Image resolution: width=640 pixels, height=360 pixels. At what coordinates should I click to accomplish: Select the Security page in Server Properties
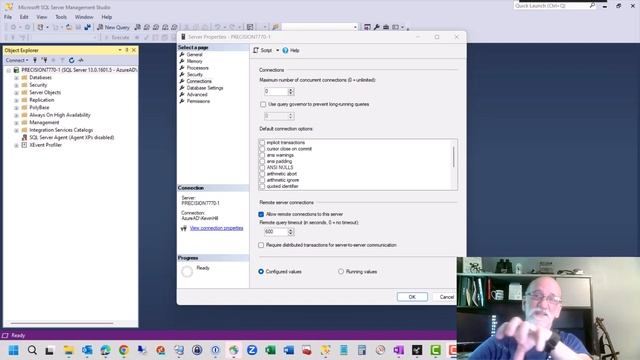click(x=195, y=75)
